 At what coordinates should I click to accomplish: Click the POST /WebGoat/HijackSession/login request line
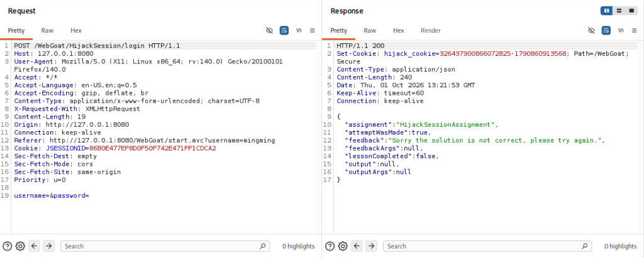tap(97, 46)
